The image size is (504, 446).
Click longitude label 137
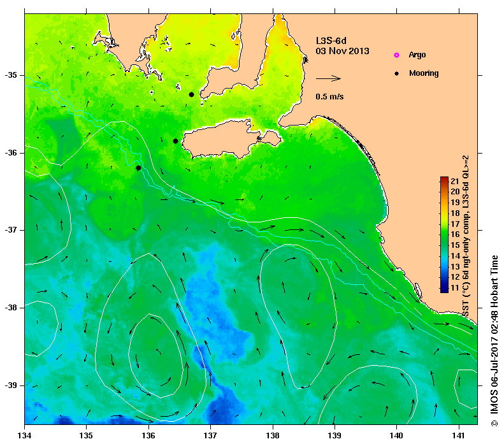pos(210,436)
